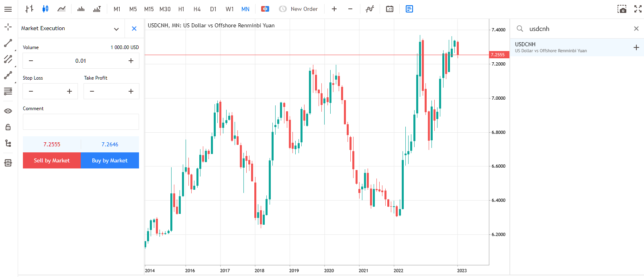Take a chart screenshot with camera icon
This screenshot has width=644, height=277.
622,9
